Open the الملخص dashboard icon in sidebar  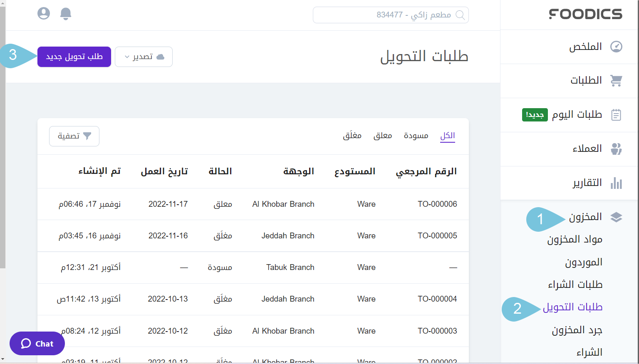click(617, 46)
